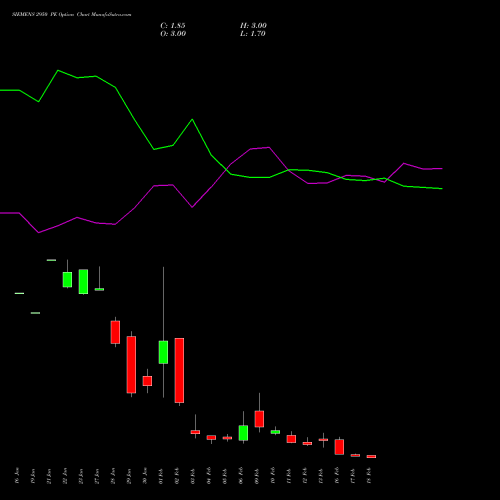The width and height of the screenshot is (500, 500).
Task: Click the "17 Feb" date label
Action: pyautogui.click(x=353, y=476)
